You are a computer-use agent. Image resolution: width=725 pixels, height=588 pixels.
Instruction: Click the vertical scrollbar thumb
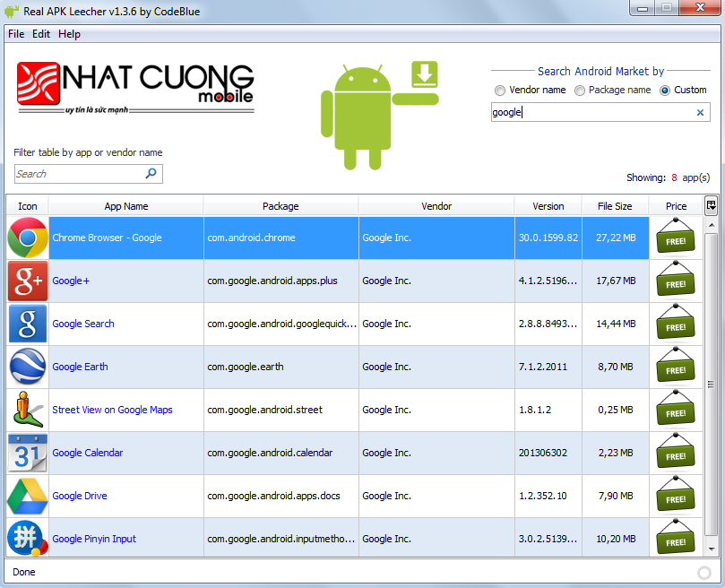coord(712,385)
